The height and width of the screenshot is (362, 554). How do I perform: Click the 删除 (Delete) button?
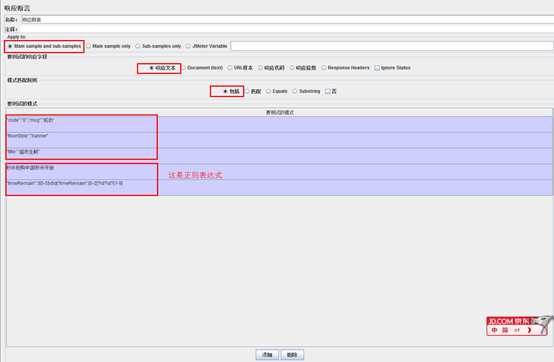point(292,355)
